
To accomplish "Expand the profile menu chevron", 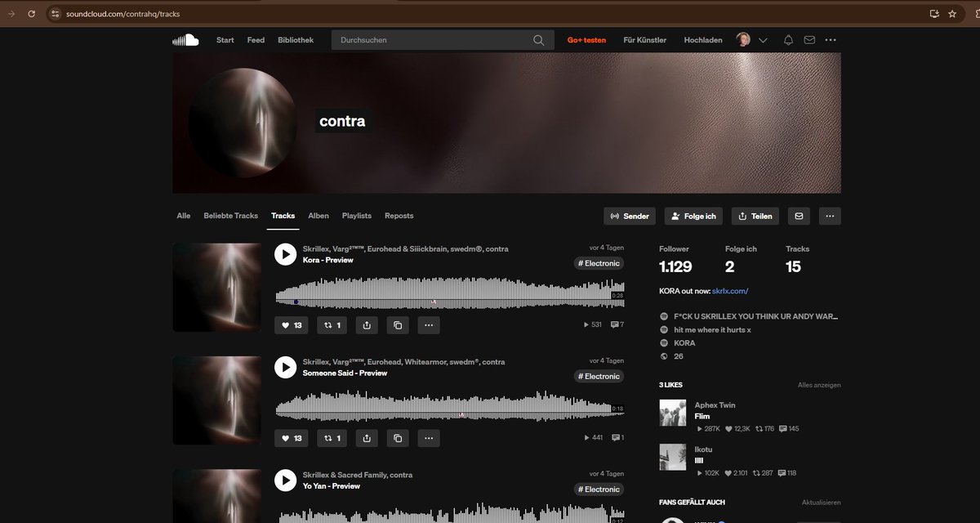I will tap(763, 40).
